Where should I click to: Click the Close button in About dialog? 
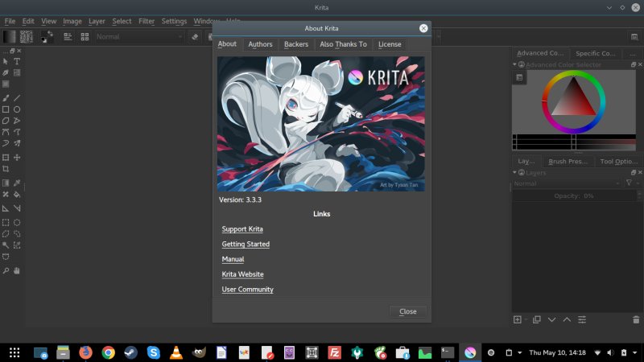pyautogui.click(x=408, y=311)
